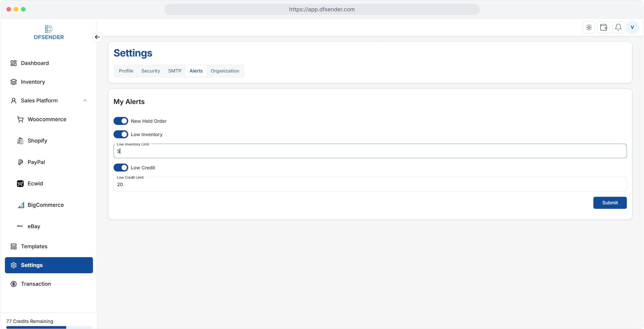
Task: Collapse the Sales Platform menu chevron
Action: (x=85, y=101)
